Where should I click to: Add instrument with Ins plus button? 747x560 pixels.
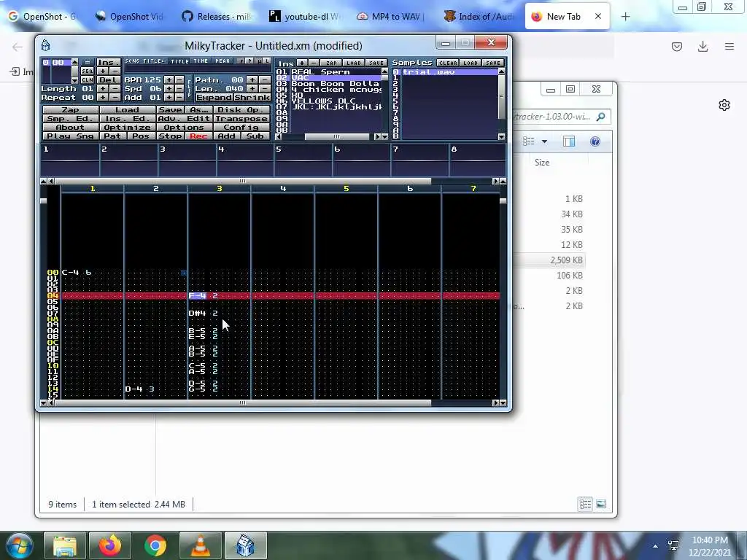(302, 63)
